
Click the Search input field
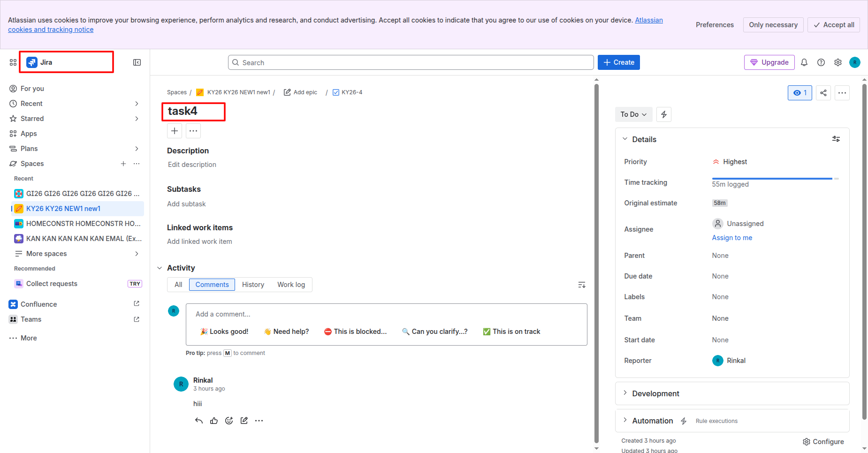pos(411,62)
